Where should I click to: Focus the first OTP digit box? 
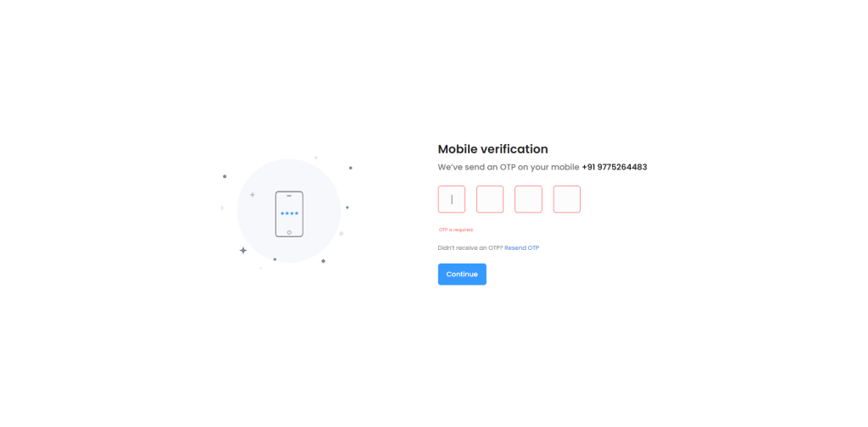[452, 200]
